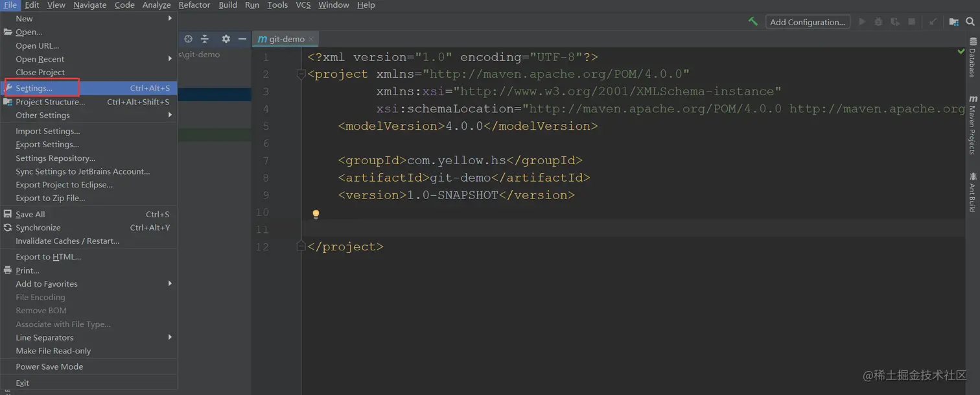The width and height of the screenshot is (980, 395).
Task: Click the yellow lightbulb intention icon
Action: tap(316, 213)
